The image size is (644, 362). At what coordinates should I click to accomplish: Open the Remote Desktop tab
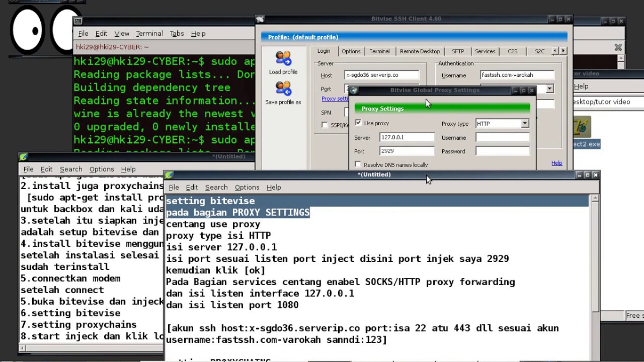pyautogui.click(x=420, y=51)
